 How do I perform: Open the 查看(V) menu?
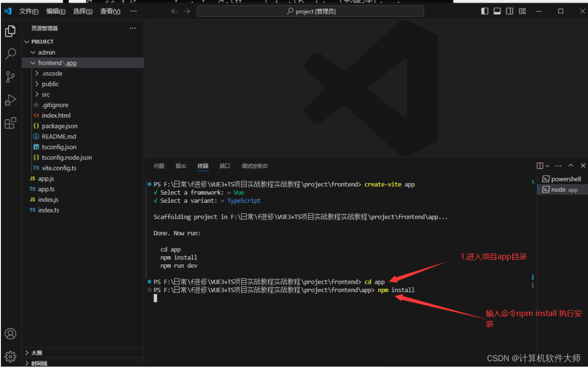[110, 12]
